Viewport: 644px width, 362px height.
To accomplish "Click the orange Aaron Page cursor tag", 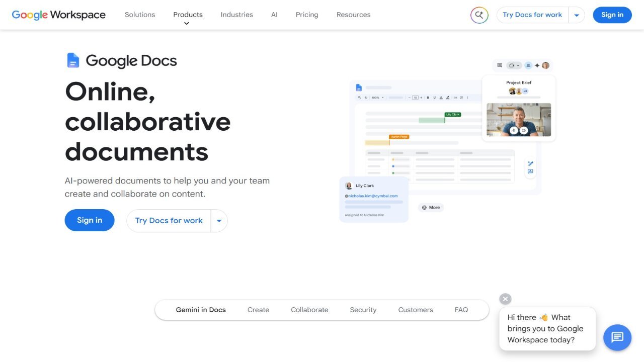I will pos(399,137).
